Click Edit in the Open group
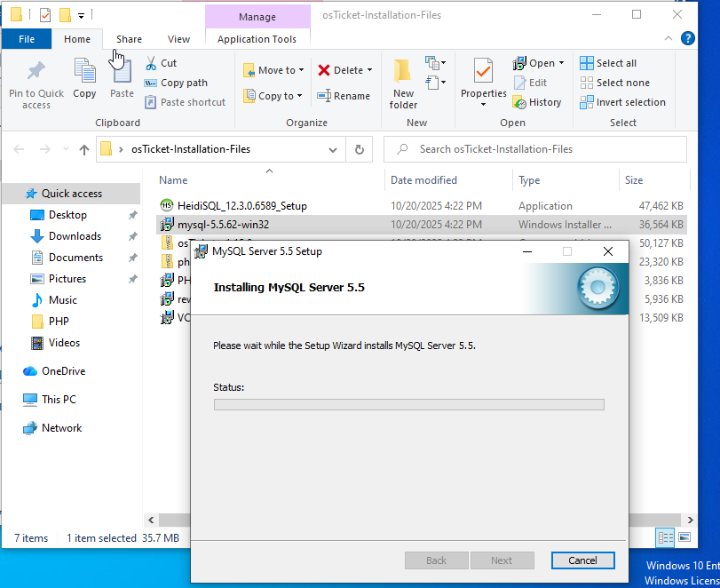This screenshot has height=588, width=720. coord(530,83)
